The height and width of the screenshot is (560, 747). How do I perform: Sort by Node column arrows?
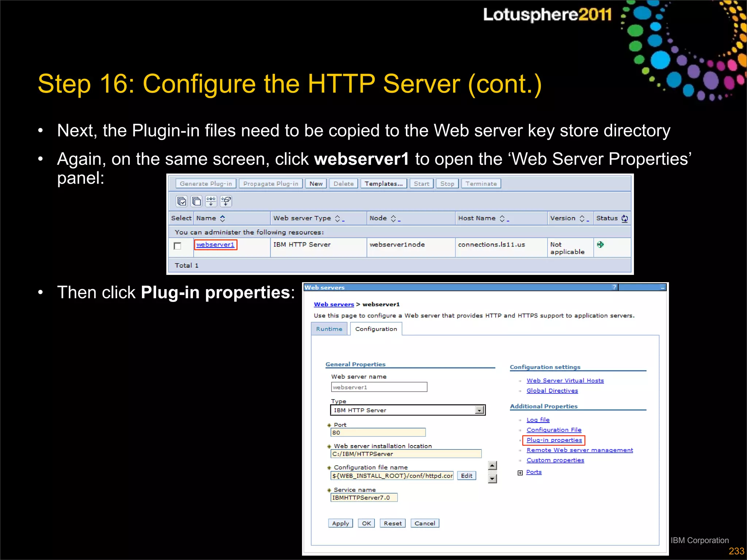[393, 218]
